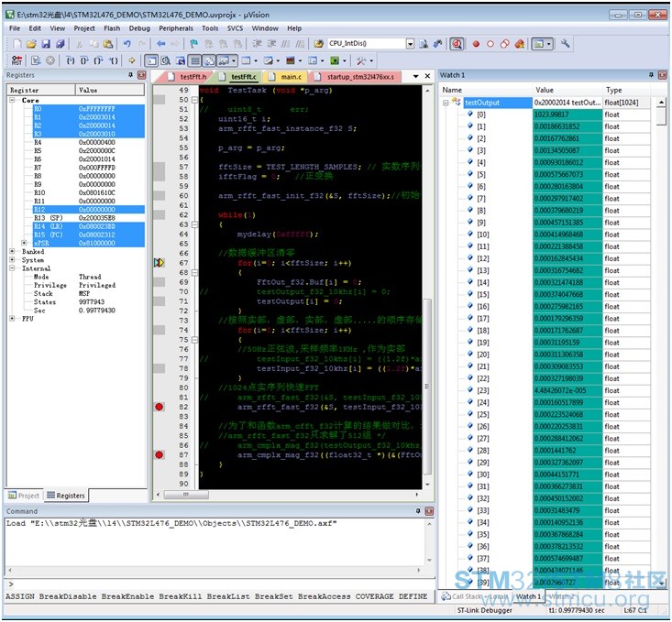672x622 pixels.
Task: Click the Paste clipboard icon
Action: pos(108,44)
